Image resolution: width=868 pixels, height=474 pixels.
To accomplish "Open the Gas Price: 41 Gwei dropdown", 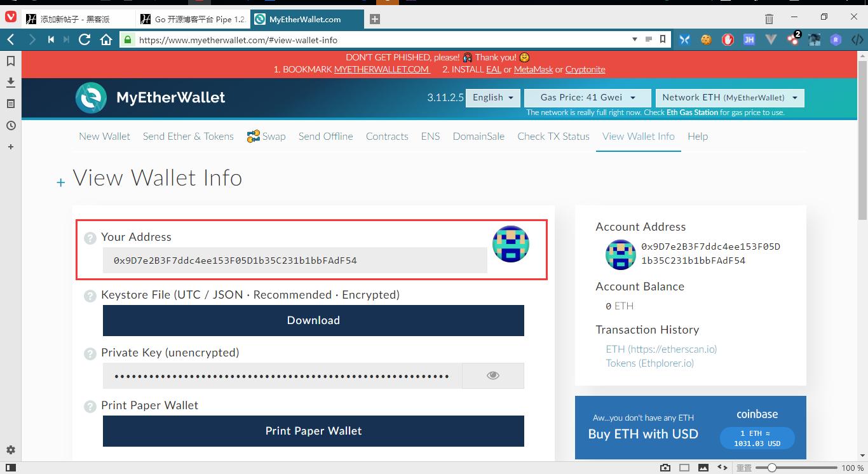I will pos(588,97).
